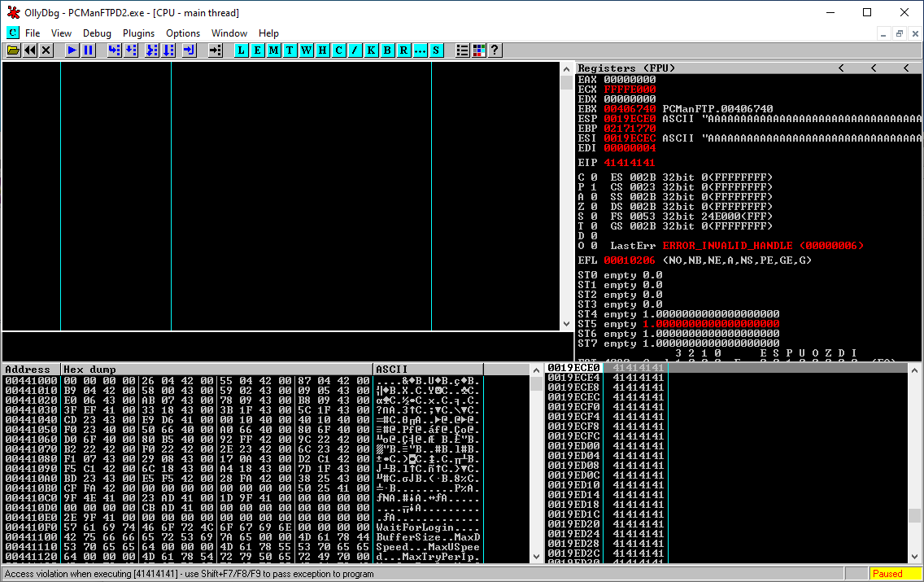Show Threads with T button

click(290, 50)
